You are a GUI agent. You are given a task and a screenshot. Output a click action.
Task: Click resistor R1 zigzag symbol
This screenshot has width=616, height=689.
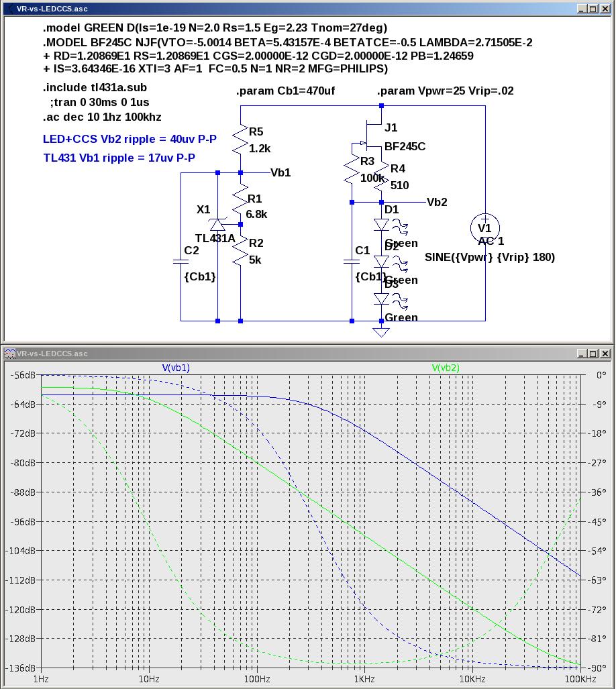click(240, 199)
